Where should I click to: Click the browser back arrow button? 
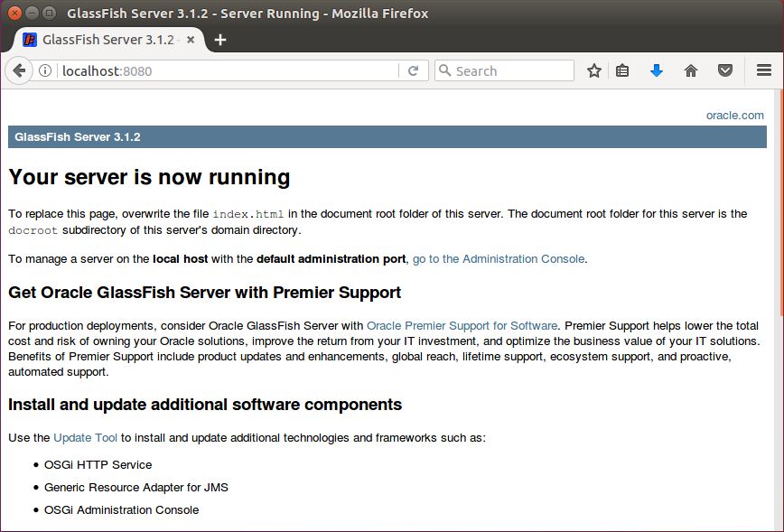19,70
